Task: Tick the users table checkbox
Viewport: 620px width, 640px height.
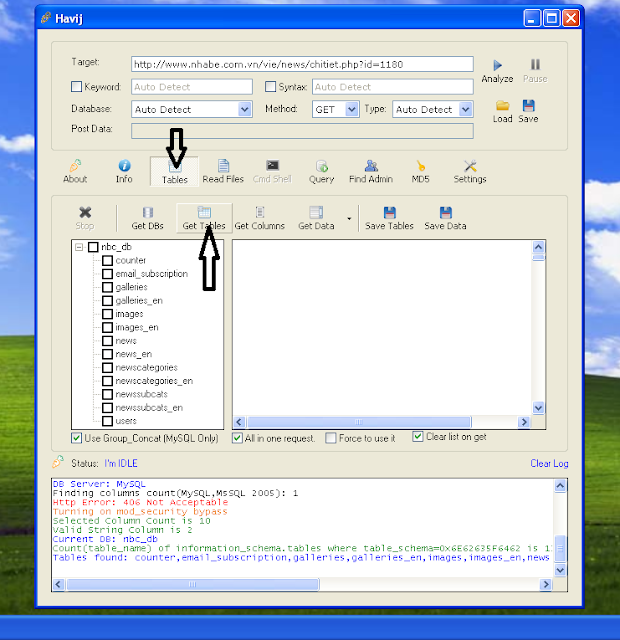Action: click(x=107, y=421)
